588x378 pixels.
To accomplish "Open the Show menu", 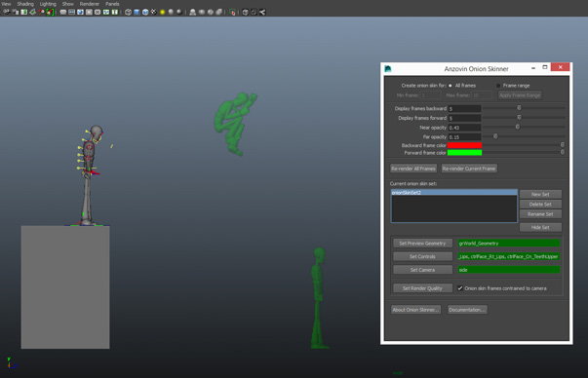I will coord(68,4).
